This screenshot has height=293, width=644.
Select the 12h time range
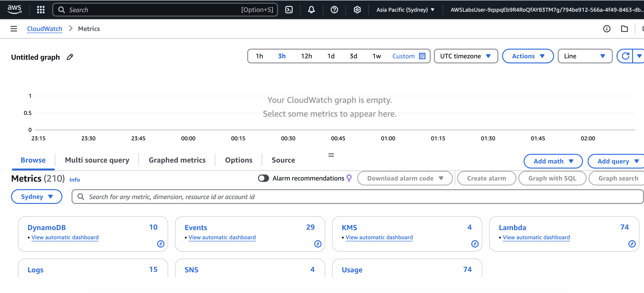[x=306, y=56]
